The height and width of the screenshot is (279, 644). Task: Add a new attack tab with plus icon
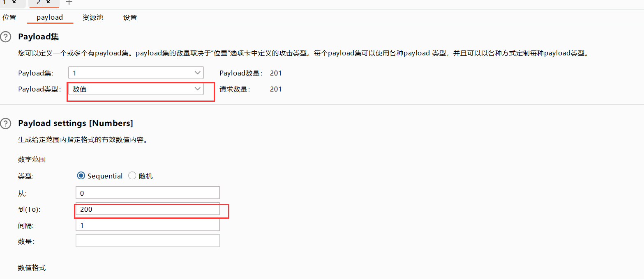[69, 2]
